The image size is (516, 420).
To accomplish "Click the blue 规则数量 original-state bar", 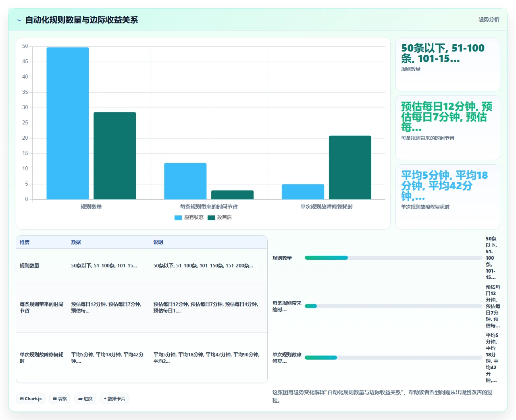I will tap(68, 123).
